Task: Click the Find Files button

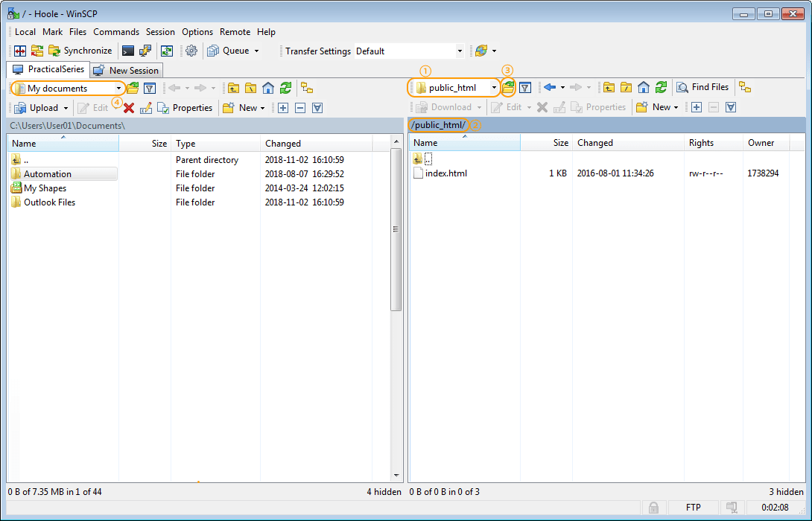Action: point(704,87)
